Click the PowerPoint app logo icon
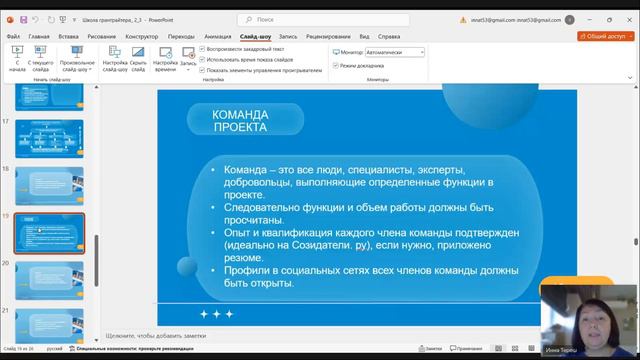 click(x=10, y=20)
